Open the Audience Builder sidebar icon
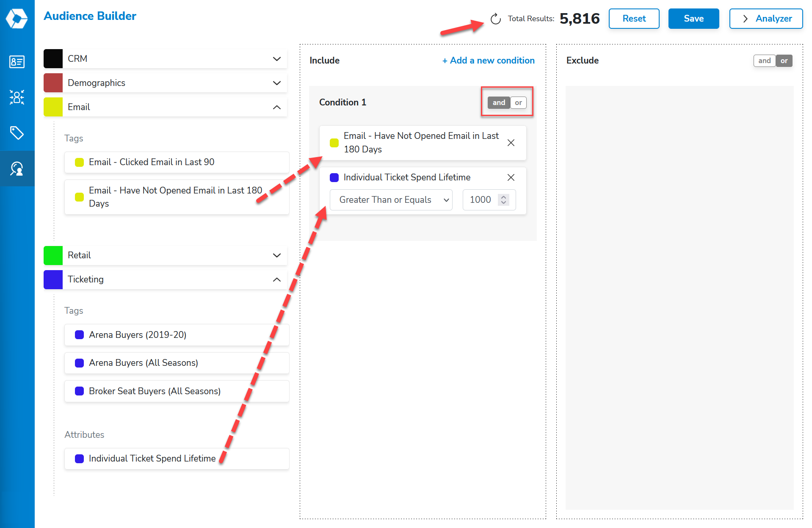 click(17, 169)
